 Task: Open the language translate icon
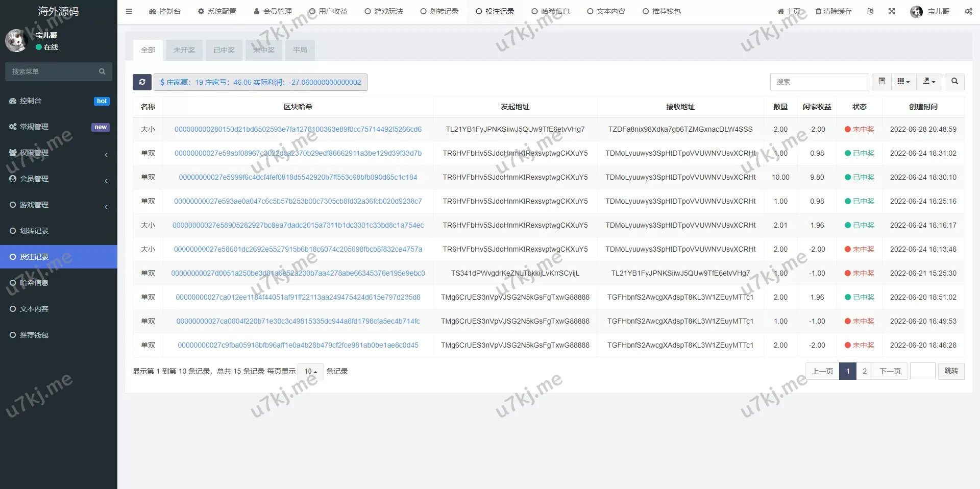pyautogui.click(x=870, y=11)
